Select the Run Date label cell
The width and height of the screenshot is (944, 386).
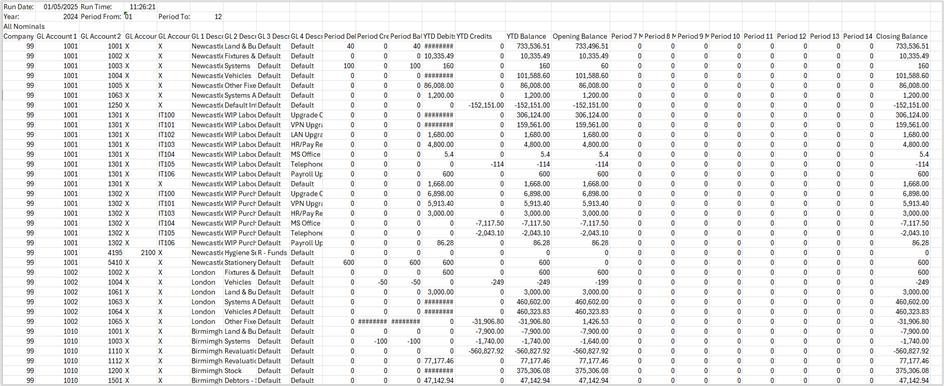[19, 7]
